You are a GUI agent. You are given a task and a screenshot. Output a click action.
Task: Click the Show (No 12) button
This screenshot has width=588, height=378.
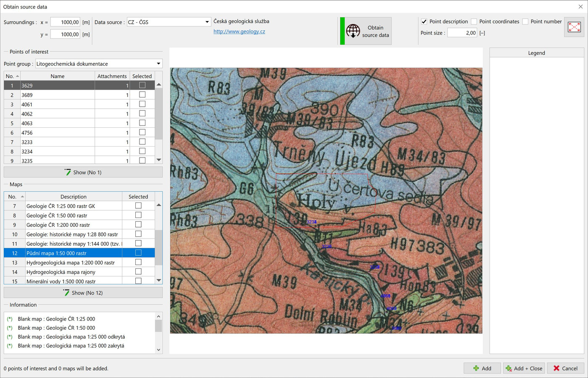point(83,293)
